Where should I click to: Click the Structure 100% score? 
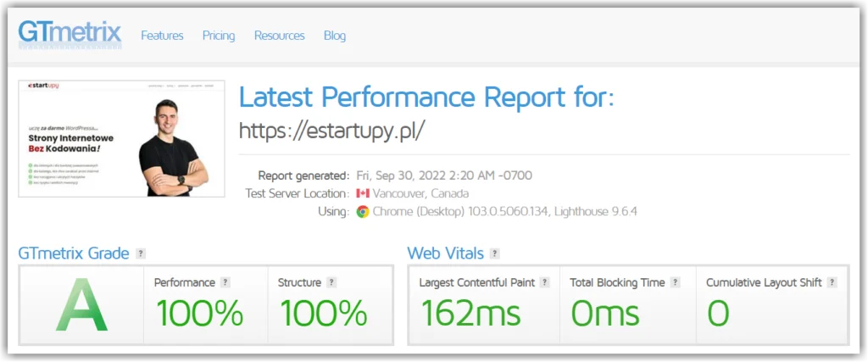[x=323, y=314]
